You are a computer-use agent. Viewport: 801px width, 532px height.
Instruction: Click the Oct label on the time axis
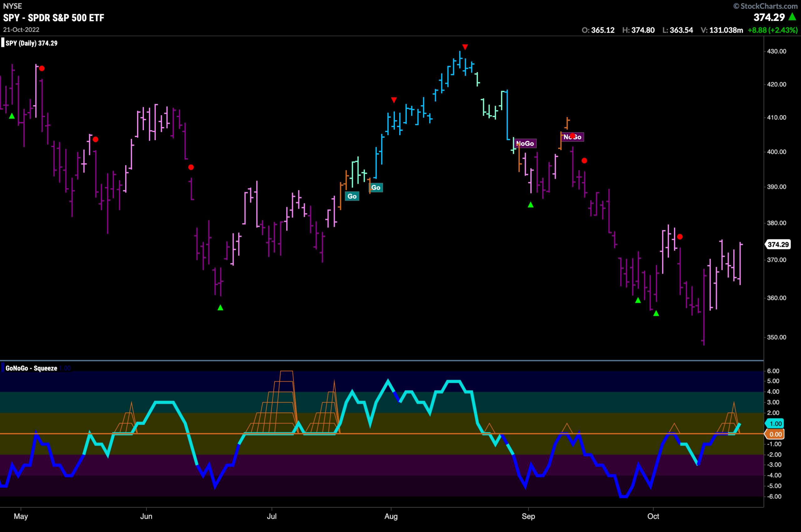click(653, 516)
